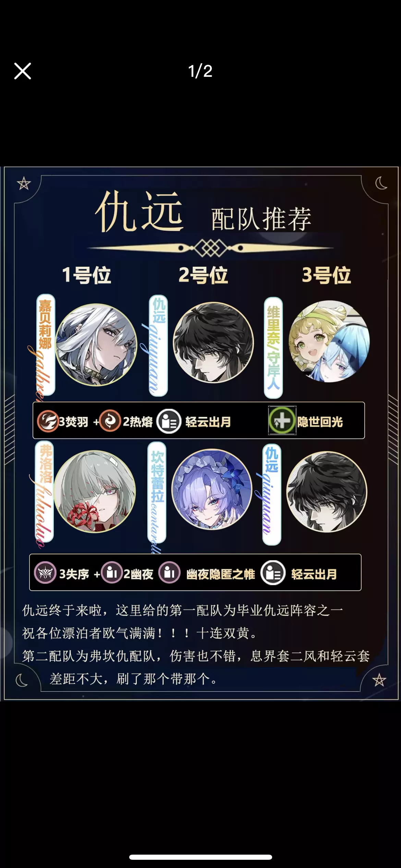The height and width of the screenshot is (868, 401).
Task: Tap the 3号位 column heading
Action: (326, 275)
